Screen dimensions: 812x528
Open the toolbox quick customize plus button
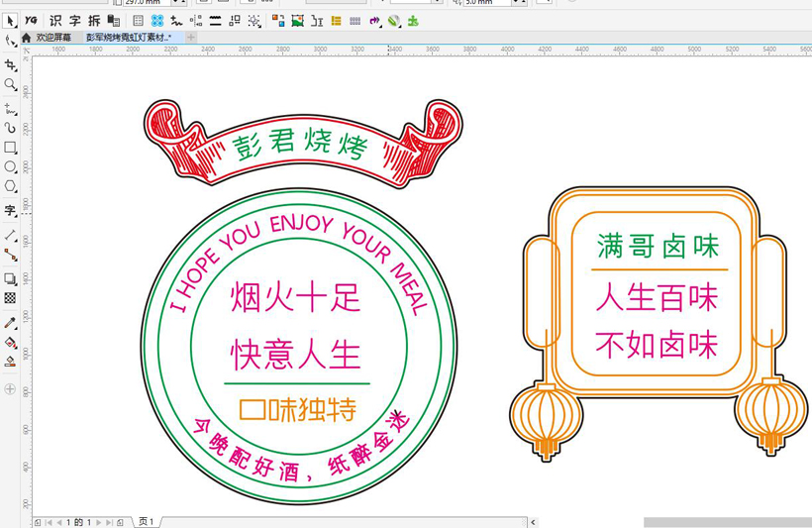pos(10,389)
